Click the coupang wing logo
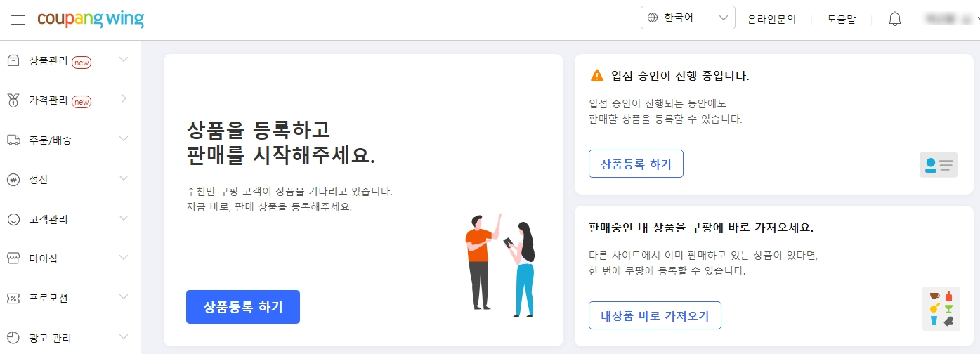The height and width of the screenshot is (354, 980). click(x=91, y=20)
